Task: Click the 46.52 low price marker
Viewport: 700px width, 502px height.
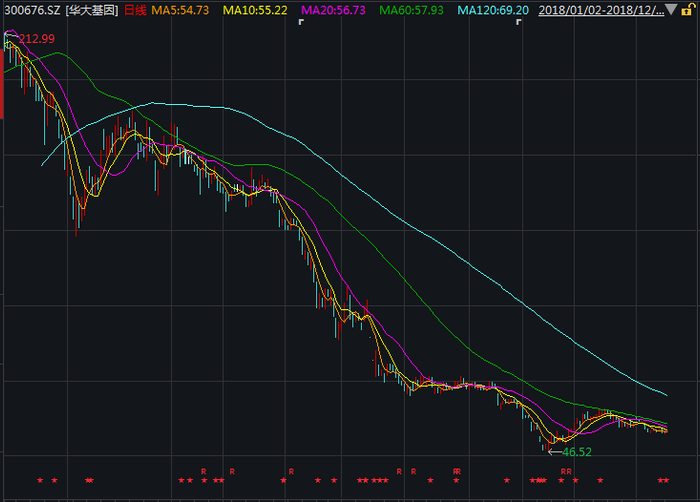Action: 576,452
